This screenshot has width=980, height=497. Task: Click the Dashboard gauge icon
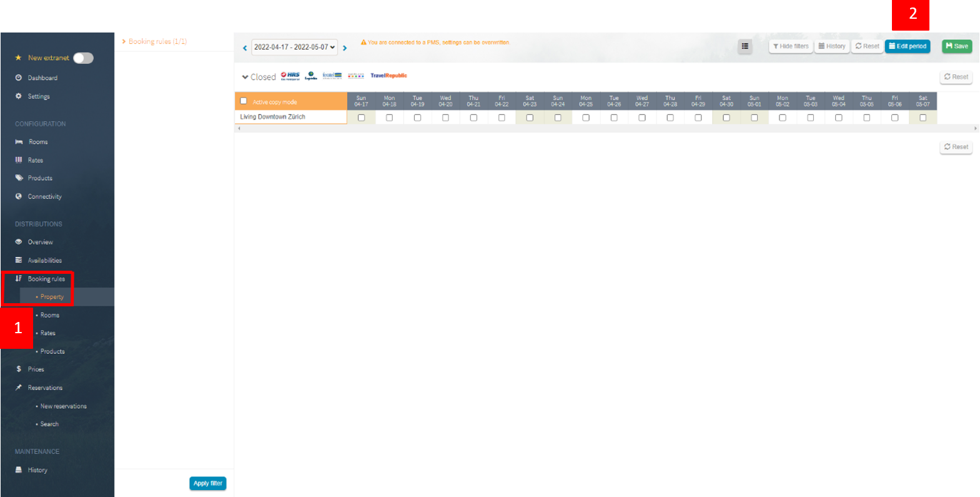point(19,78)
